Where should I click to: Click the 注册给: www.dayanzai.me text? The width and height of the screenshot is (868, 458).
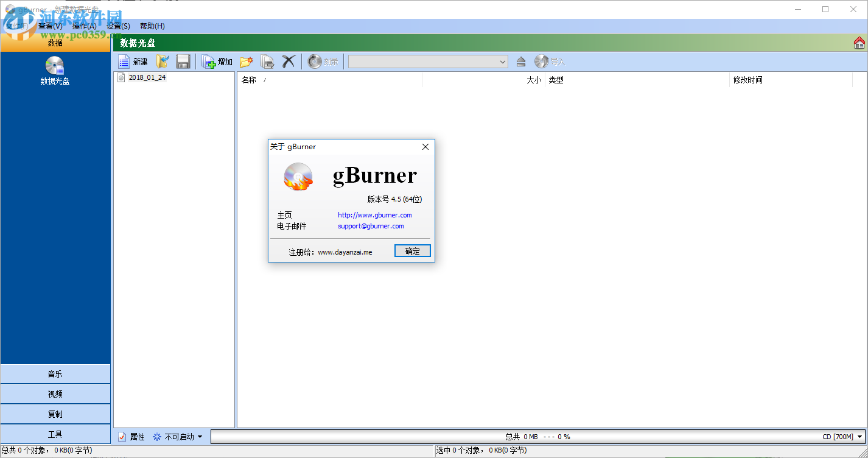[330, 252]
